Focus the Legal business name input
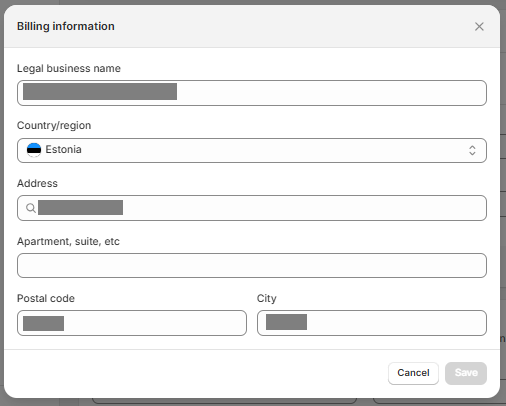The width and height of the screenshot is (506, 406). click(252, 93)
